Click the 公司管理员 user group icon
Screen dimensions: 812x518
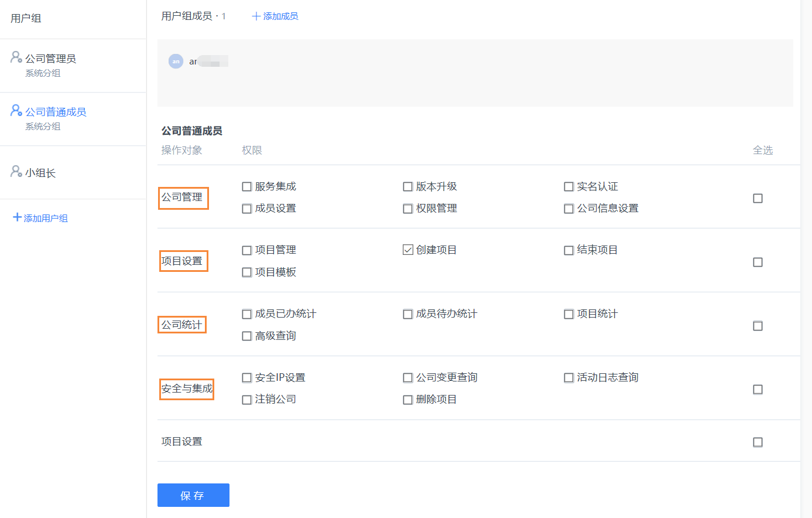[x=16, y=57]
